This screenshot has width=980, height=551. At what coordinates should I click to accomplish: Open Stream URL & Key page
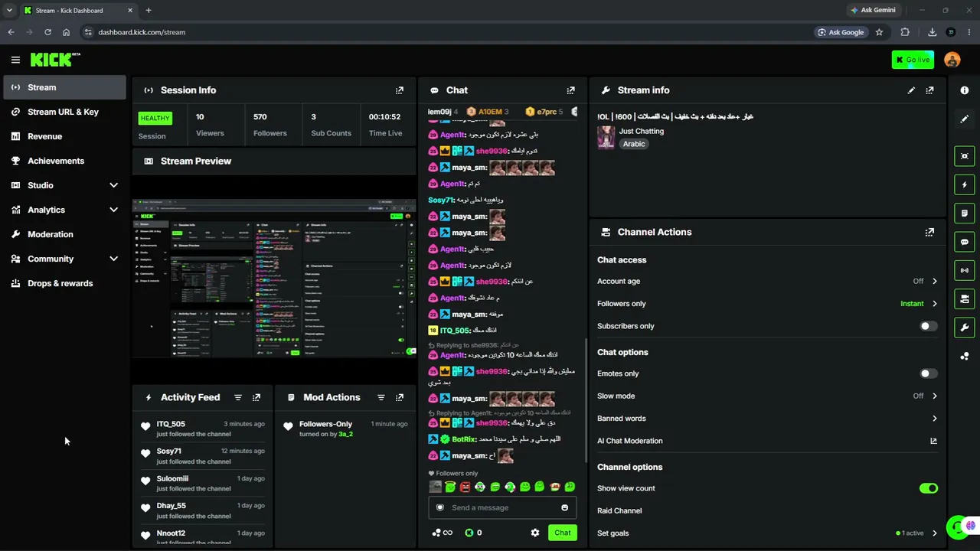click(65, 112)
